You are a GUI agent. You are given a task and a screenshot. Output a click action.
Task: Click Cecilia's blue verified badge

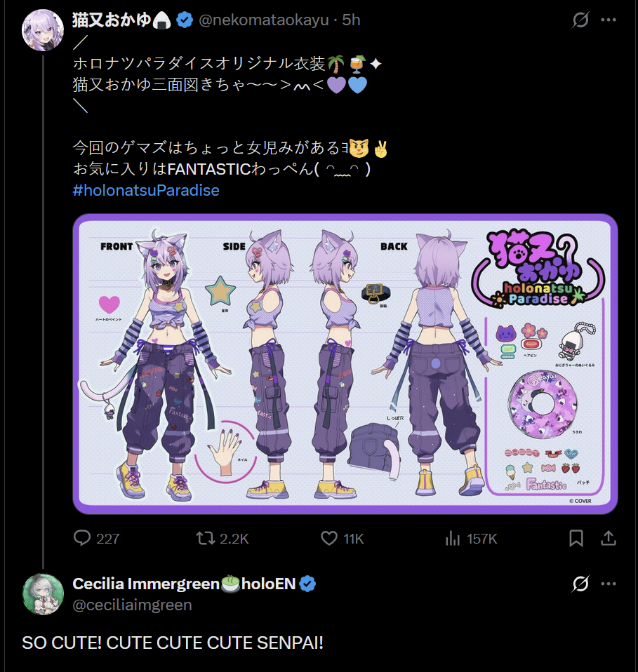coord(307,584)
